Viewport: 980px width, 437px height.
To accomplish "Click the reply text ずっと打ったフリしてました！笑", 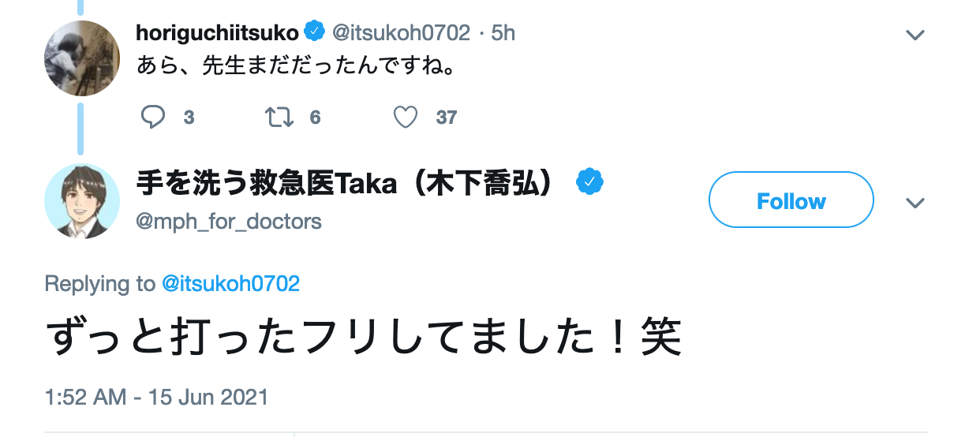I will pos(363,338).
